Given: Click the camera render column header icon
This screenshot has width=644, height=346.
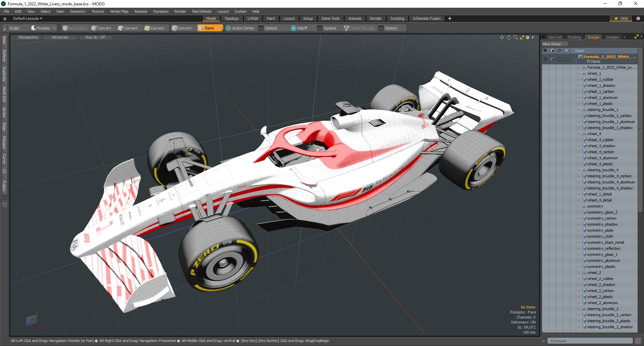Looking at the screenshot, I should 552,51.
